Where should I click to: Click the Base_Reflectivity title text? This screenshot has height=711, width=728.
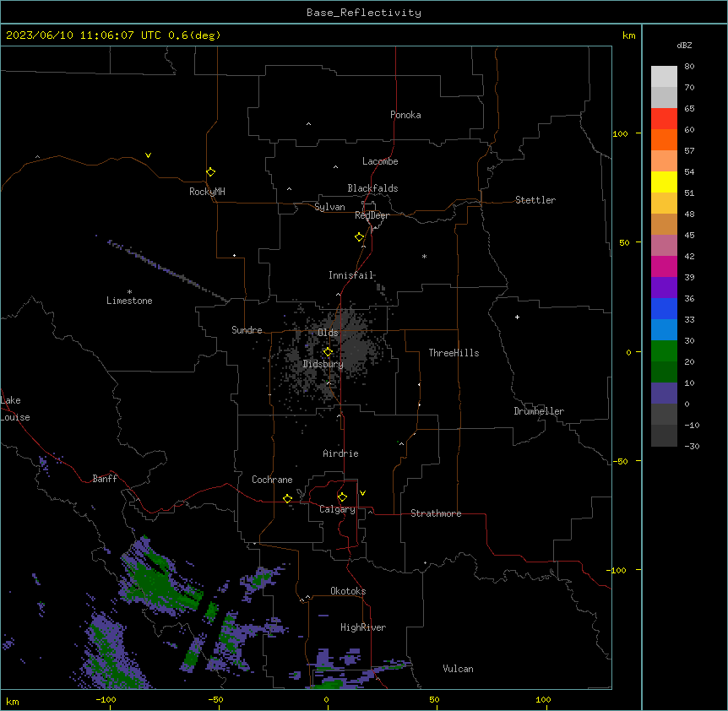coord(364,13)
